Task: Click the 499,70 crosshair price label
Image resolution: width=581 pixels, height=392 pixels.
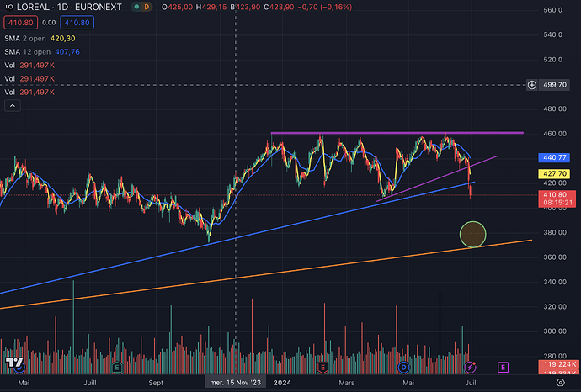Action: pos(554,85)
